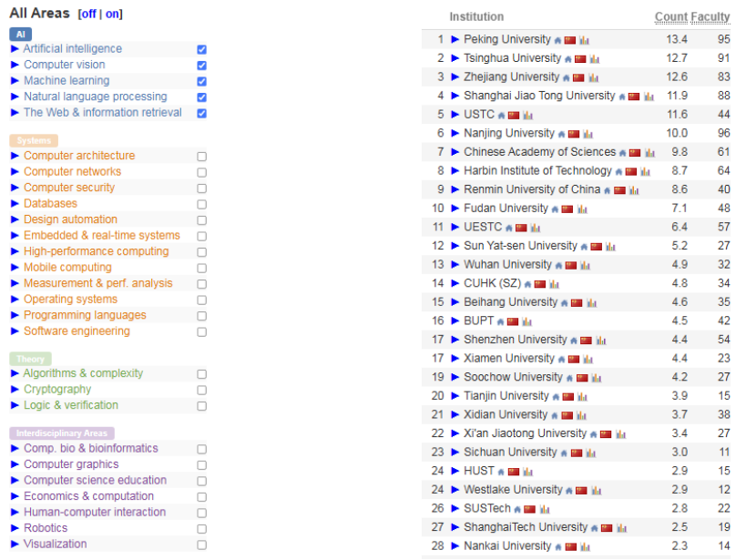Viewport: 756px width, 560px height.
Task: Turn all areas off via the 'off' link
Action: (x=87, y=15)
